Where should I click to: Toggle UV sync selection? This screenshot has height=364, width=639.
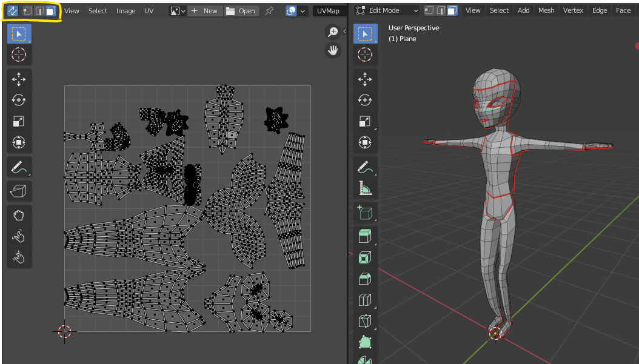(x=13, y=11)
